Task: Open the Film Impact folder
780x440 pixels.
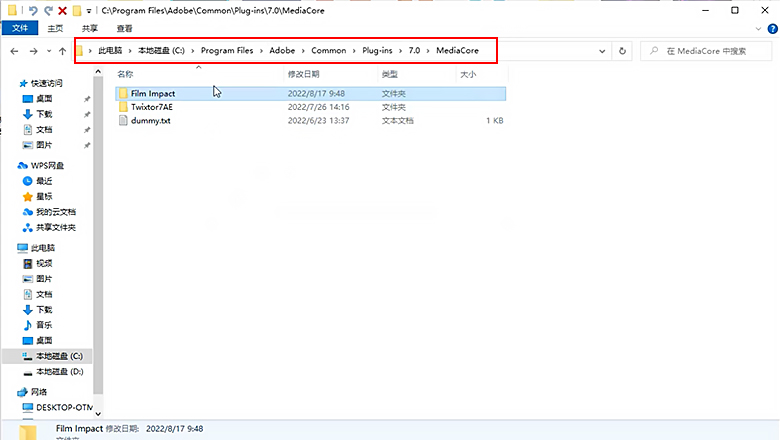Action: point(153,93)
